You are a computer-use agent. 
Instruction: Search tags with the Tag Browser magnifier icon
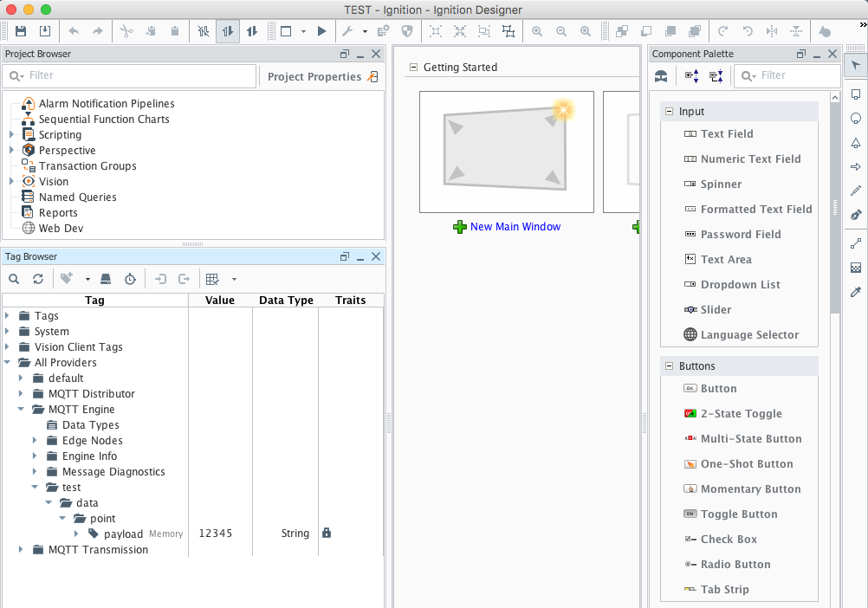14,280
